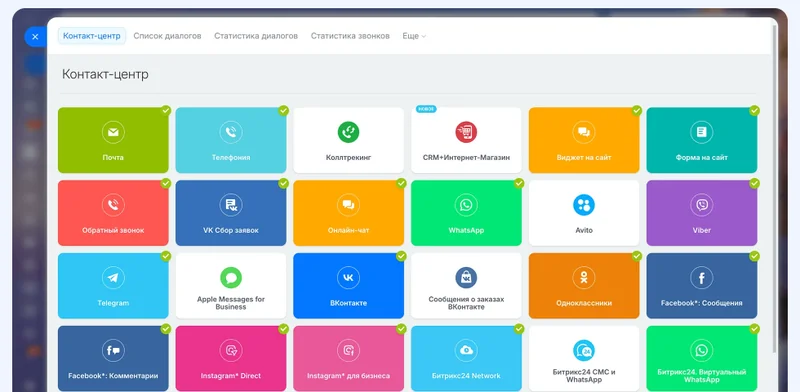Go to the Статистика диалогов tab
The height and width of the screenshot is (392, 800).
tap(256, 36)
